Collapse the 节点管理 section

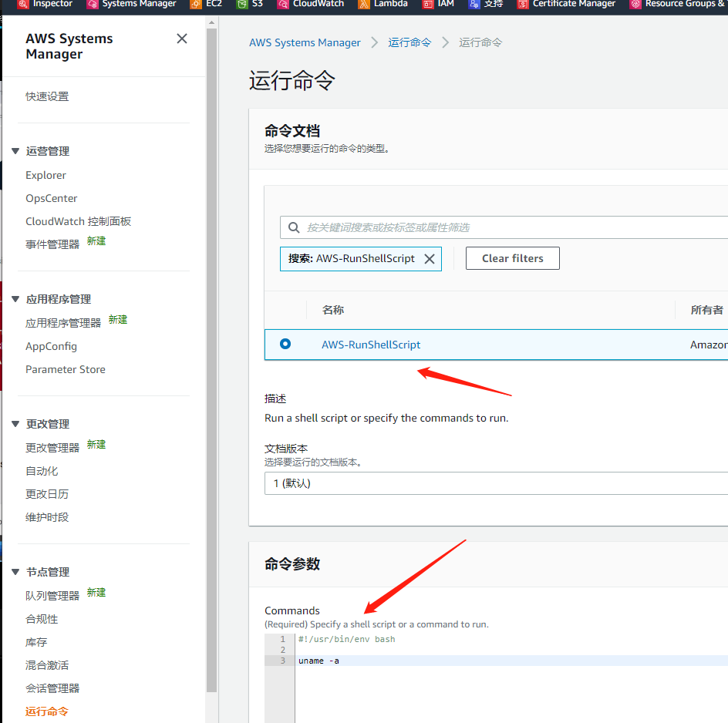16,572
